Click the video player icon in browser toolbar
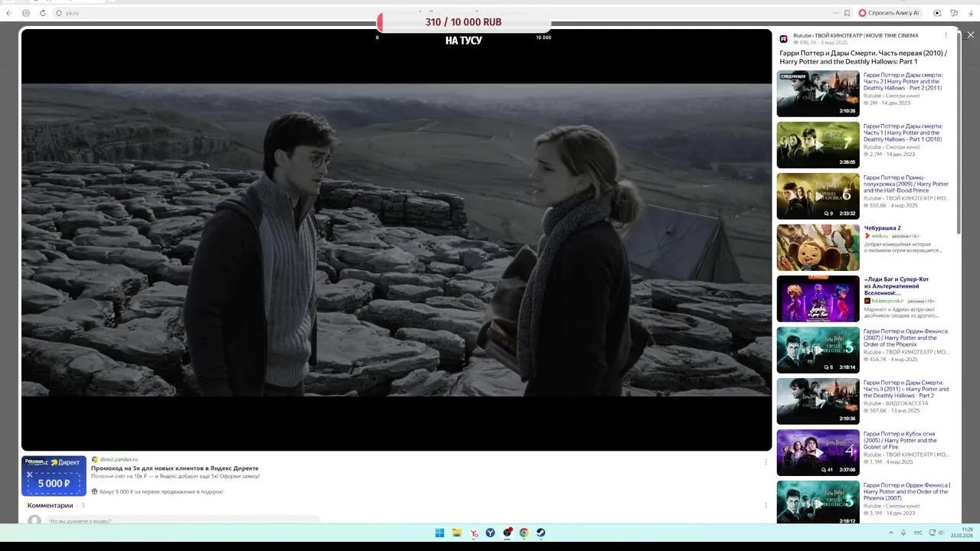 pyautogui.click(x=937, y=13)
